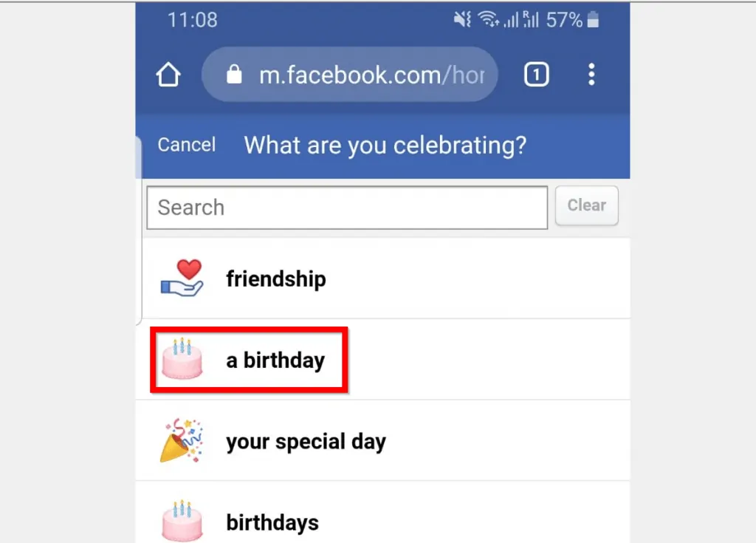Click the birthday cake icon highlighted in red
This screenshot has height=543, width=756.
tap(182, 359)
